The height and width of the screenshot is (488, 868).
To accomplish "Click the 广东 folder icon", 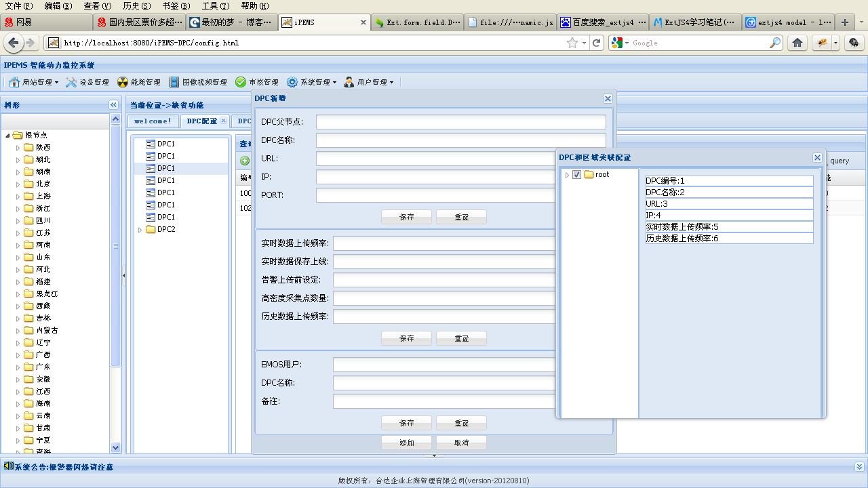I will 28,367.
